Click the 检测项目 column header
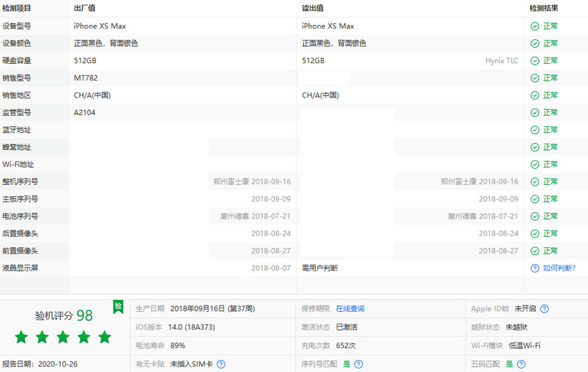 pyautogui.click(x=17, y=8)
